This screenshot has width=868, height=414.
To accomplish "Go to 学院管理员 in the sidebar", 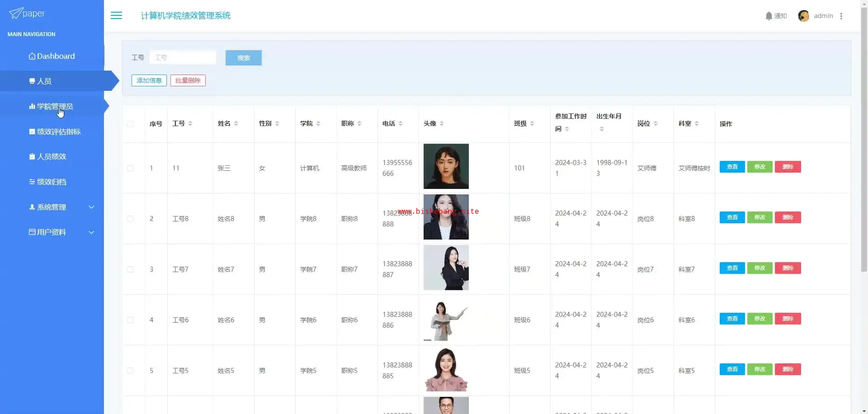I will (52, 106).
